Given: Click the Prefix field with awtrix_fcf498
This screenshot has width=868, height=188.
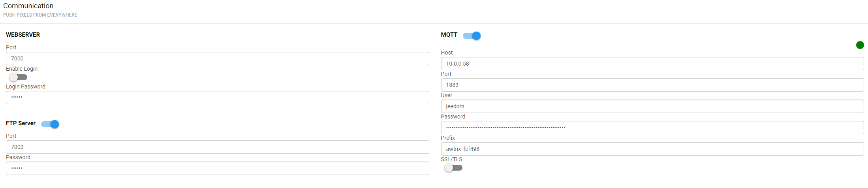Looking at the screenshot, I should tap(652, 149).
